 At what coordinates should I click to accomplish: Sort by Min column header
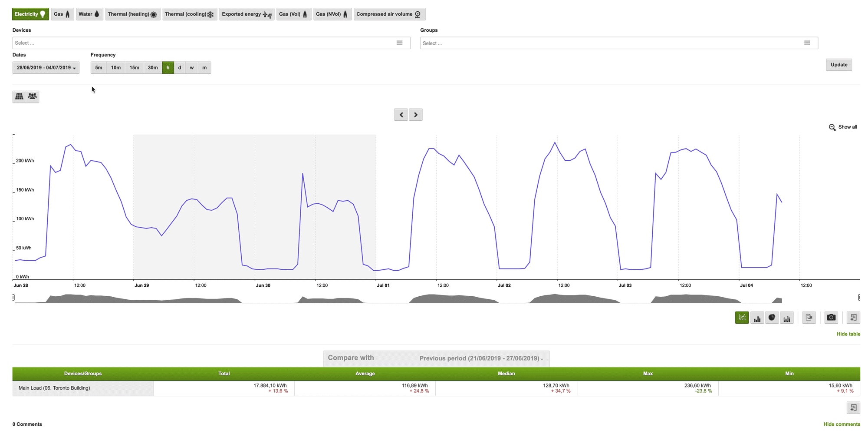pos(789,374)
